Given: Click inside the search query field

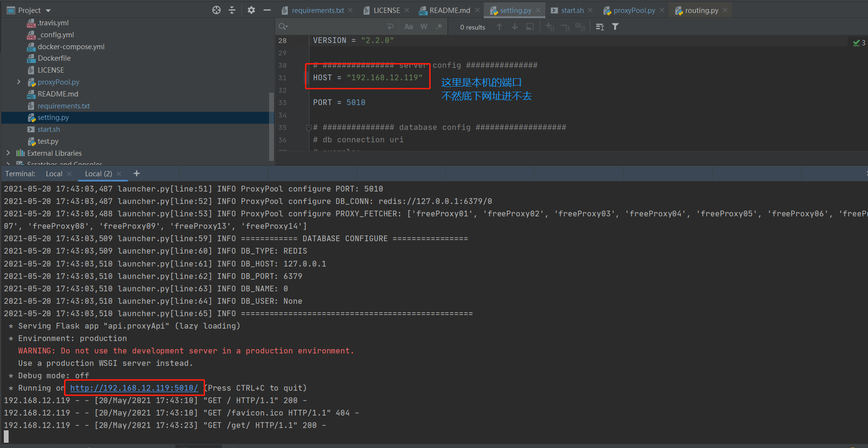Looking at the screenshot, I should tap(335, 27).
